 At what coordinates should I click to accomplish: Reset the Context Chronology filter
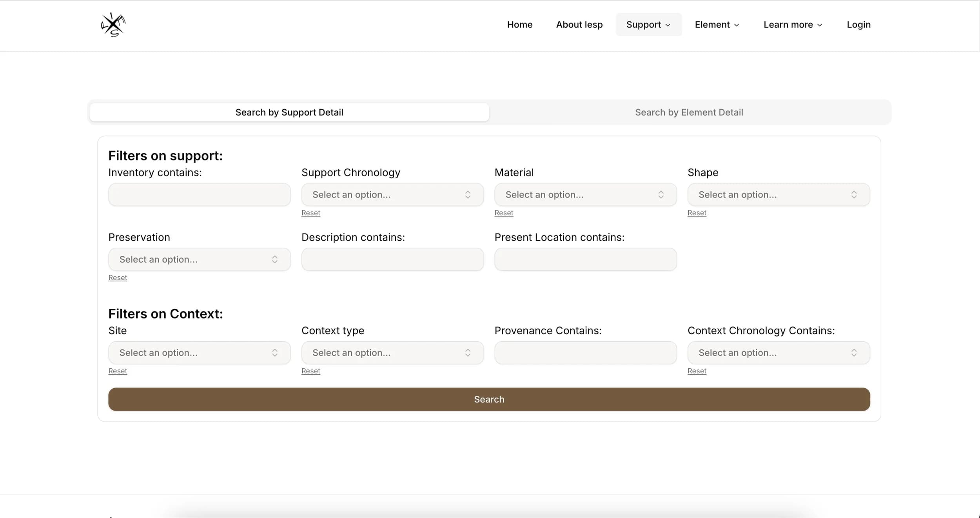coord(697,371)
